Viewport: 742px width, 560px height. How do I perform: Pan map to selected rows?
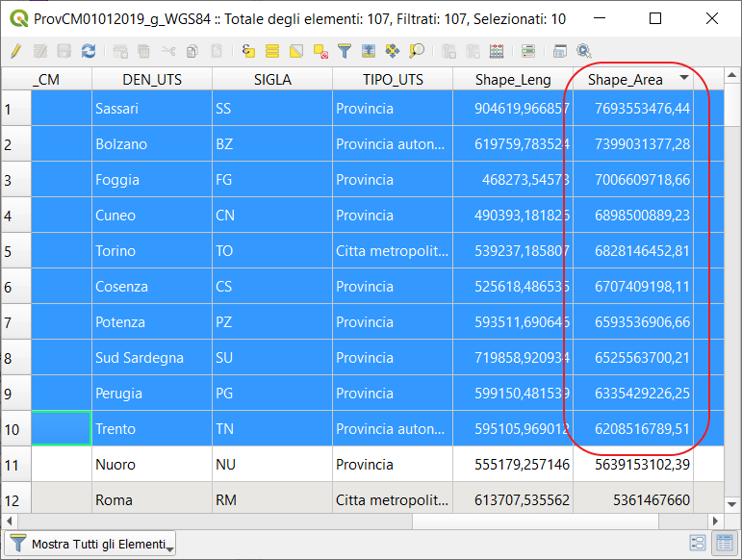pos(393,51)
